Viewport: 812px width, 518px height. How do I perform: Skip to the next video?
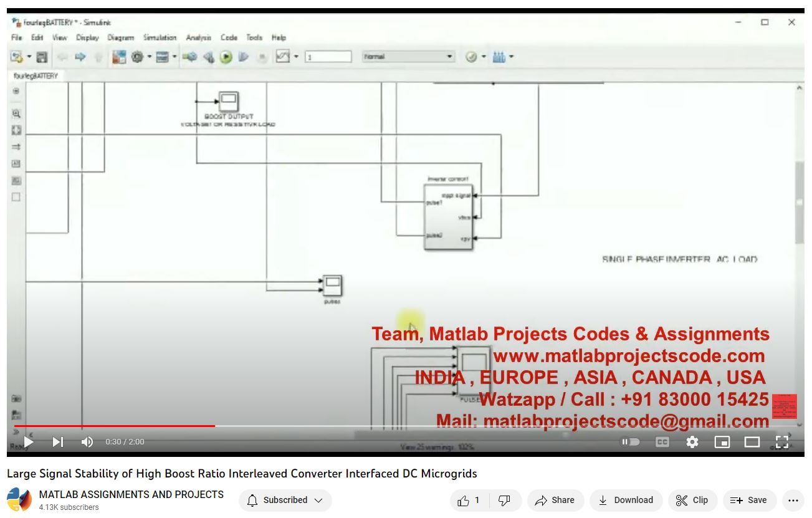57,442
